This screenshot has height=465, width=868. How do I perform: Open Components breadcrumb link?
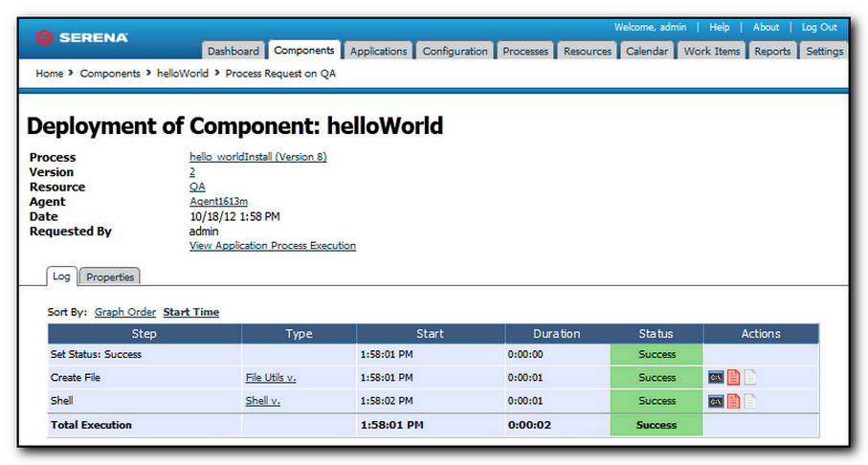click(x=110, y=74)
